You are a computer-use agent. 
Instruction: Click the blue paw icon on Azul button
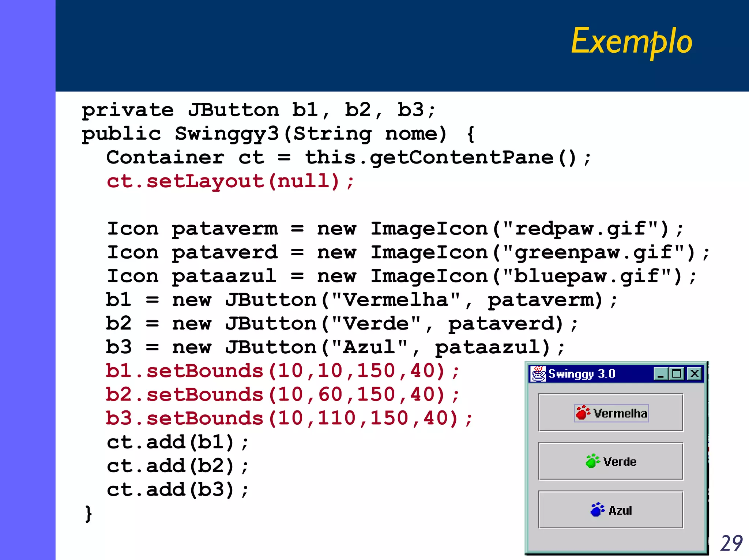pyautogui.click(x=597, y=510)
